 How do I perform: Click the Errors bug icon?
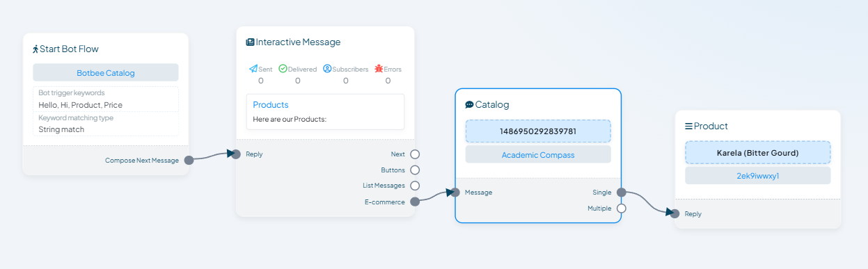(379, 69)
